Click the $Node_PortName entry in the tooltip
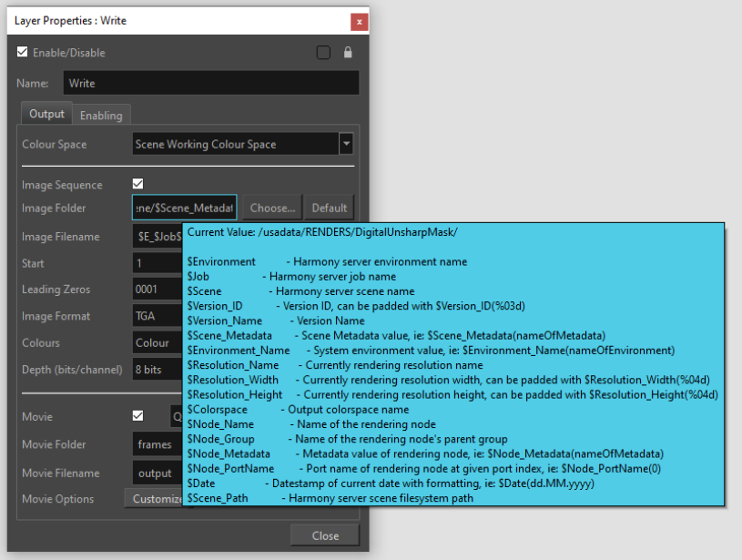742x560 pixels. (x=424, y=468)
